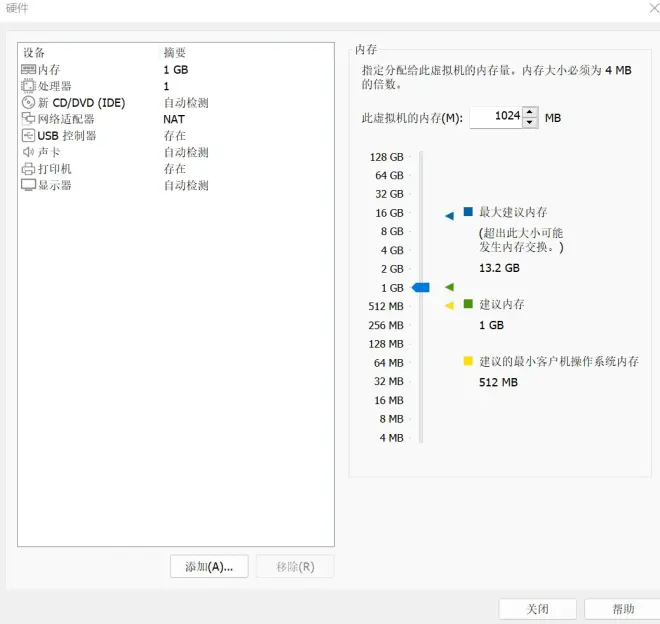Screen dimensions: 660x624
Task: Click 存在 summary in the 打印机 row
Action: [175, 169]
